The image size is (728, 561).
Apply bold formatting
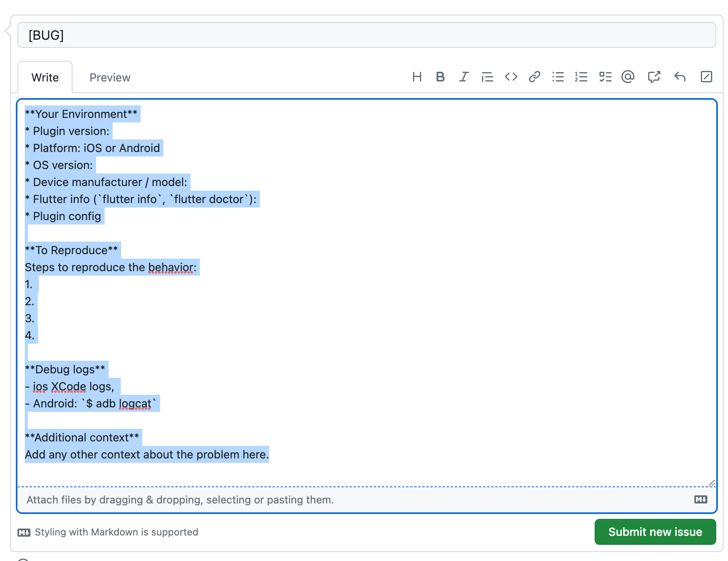tap(440, 77)
